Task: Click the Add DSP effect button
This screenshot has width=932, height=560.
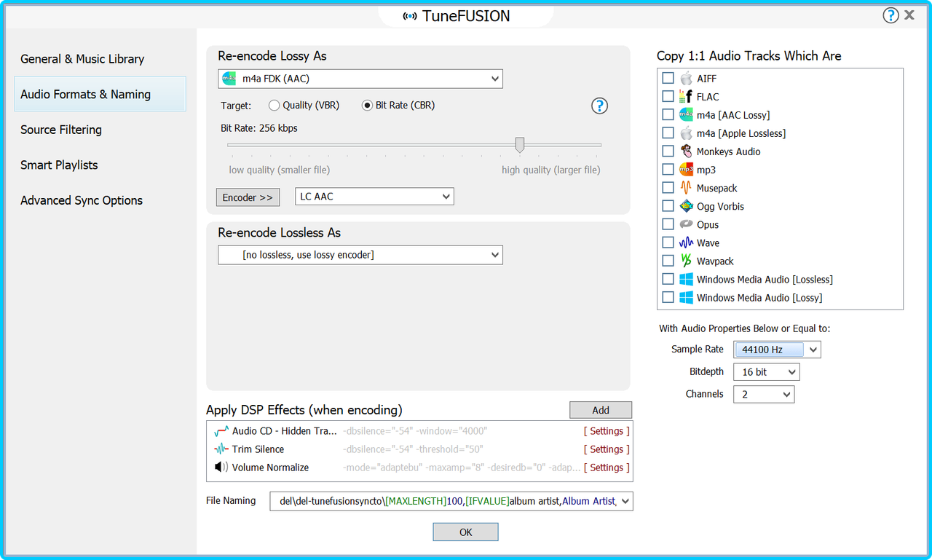Action: [x=601, y=410]
